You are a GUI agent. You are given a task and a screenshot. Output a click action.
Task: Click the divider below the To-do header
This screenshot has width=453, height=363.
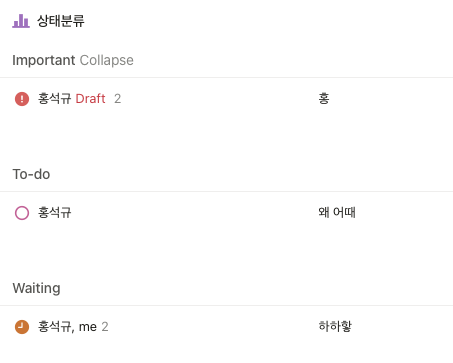click(226, 191)
